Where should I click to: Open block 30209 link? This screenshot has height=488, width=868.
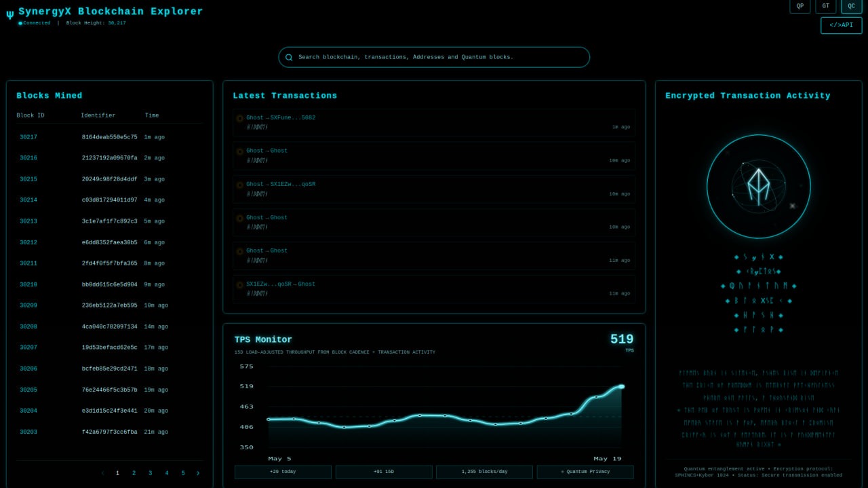28,305
